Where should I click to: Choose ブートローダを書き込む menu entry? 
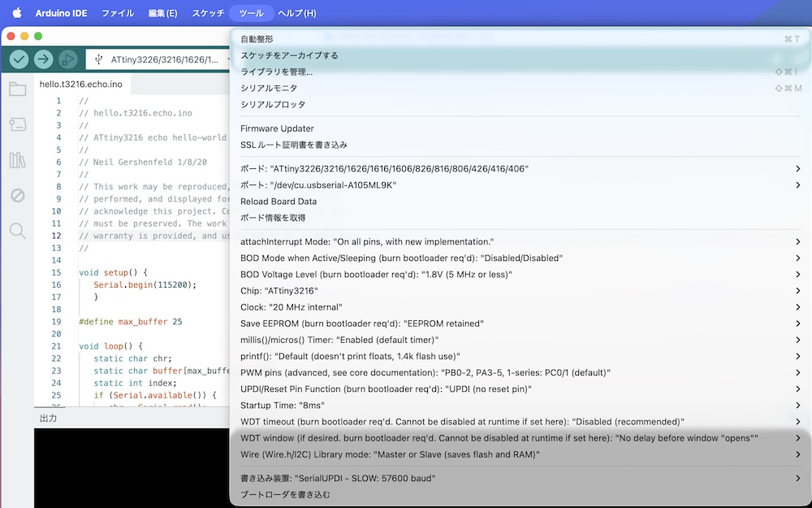click(x=285, y=494)
